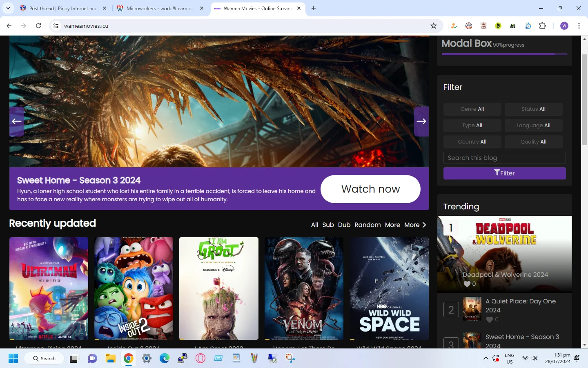This screenshot has height=368, width=588.
Task: Go forward in browser history
Action: click(24, 26)
